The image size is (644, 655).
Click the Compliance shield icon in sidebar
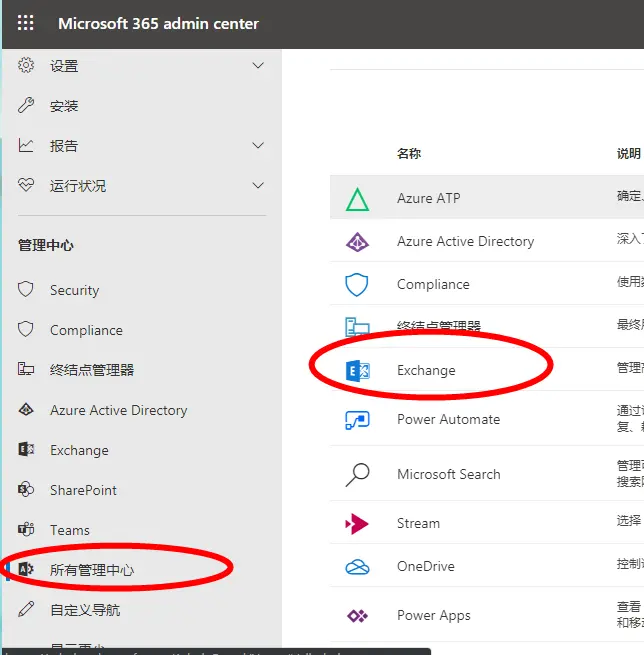tap(26, 329)
